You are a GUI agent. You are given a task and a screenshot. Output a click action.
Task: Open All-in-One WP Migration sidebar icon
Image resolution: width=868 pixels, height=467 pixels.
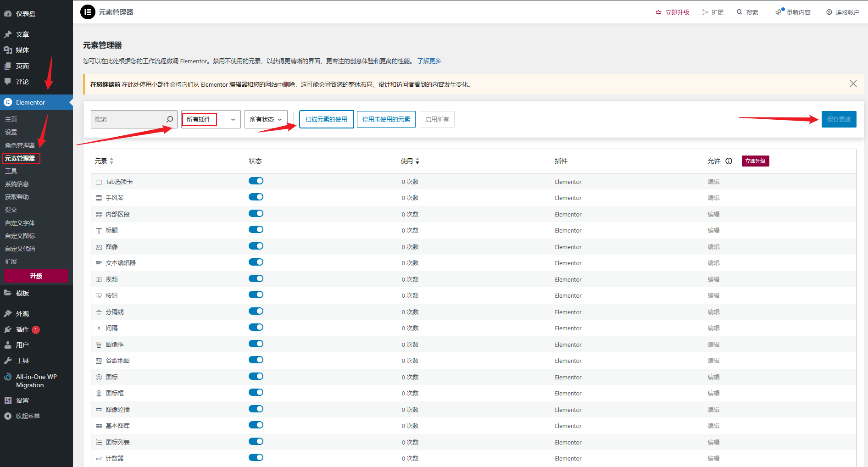pos(8,377)
